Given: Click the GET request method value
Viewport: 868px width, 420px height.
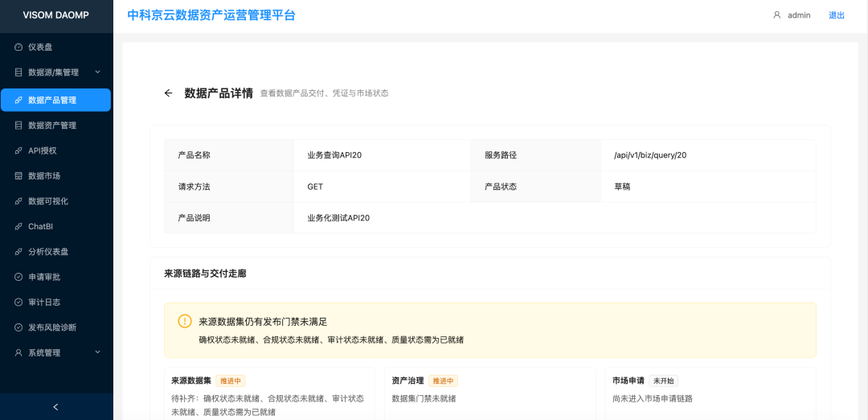Looking at the screenshot, I should 315,187.
